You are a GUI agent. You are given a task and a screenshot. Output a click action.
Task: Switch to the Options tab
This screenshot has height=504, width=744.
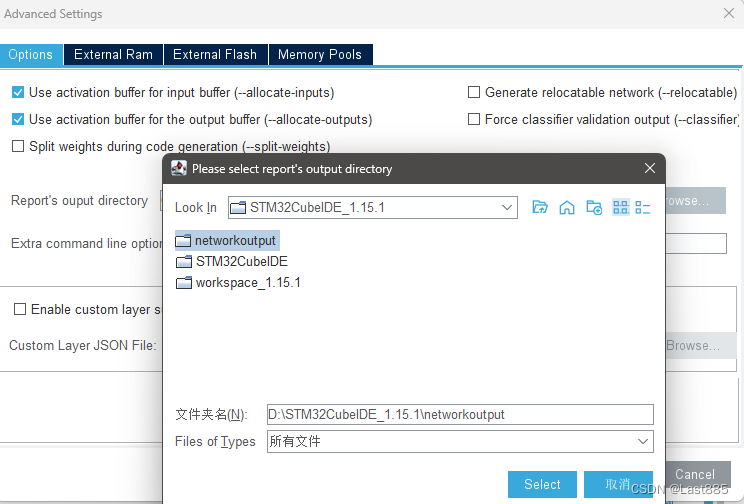coord(31,55)
